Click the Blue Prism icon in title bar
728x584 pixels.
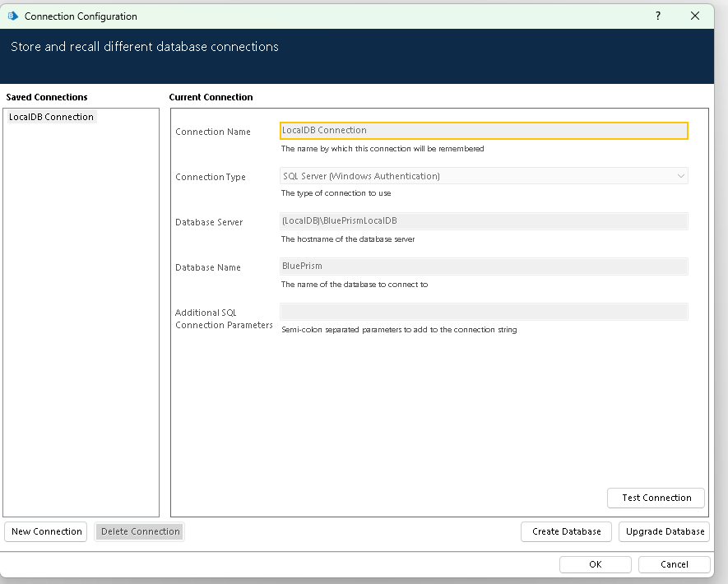pos(12,16)
